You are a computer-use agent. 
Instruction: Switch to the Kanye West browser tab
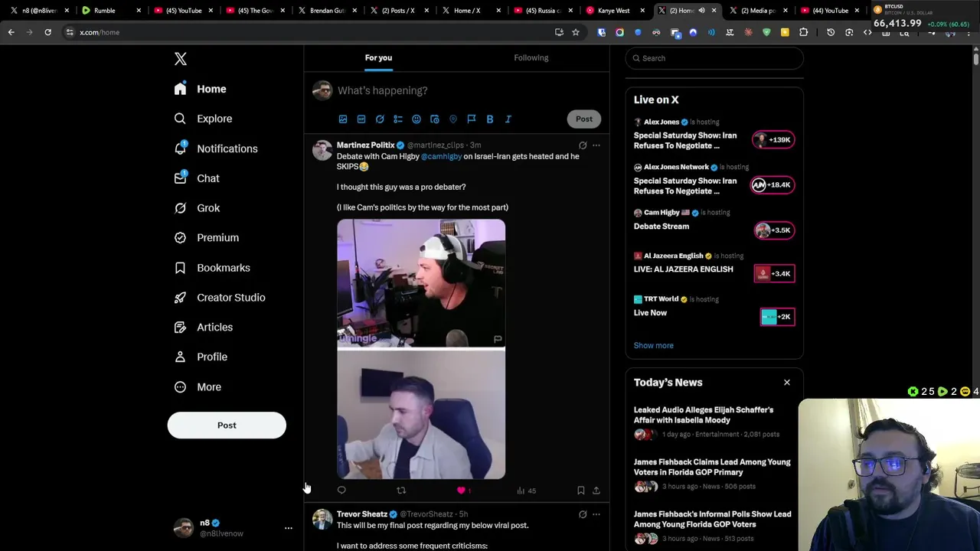(616, 11)
